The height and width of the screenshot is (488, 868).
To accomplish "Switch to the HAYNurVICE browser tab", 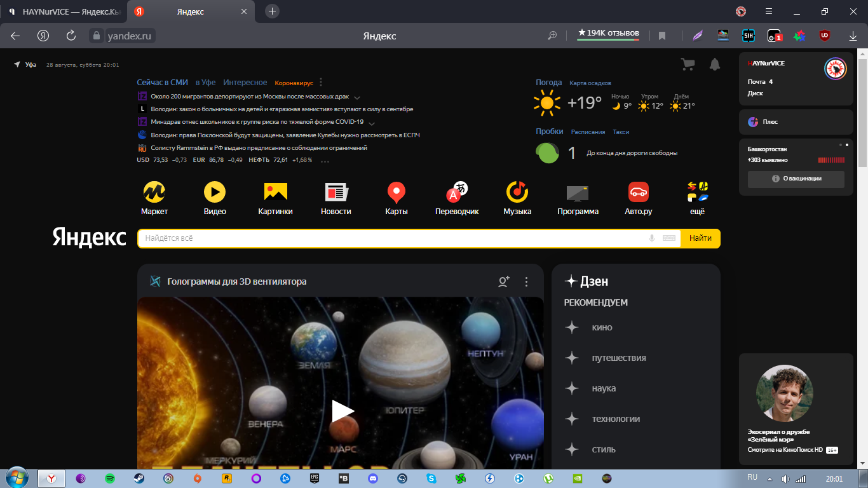I will click(x=64, y=11).
